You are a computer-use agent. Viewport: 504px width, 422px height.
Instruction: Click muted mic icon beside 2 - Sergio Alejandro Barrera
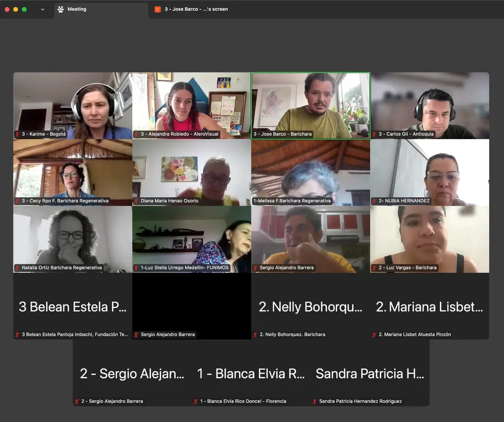[77, 401]
